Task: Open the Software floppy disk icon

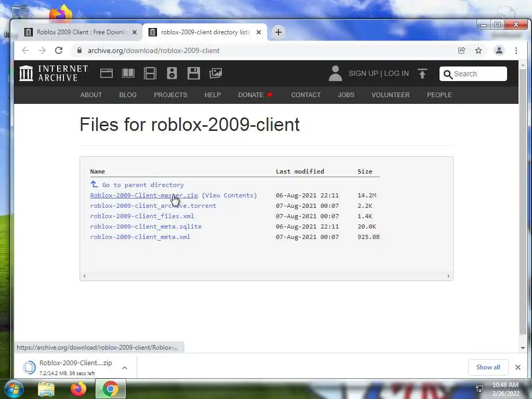Action: (194, 73)
